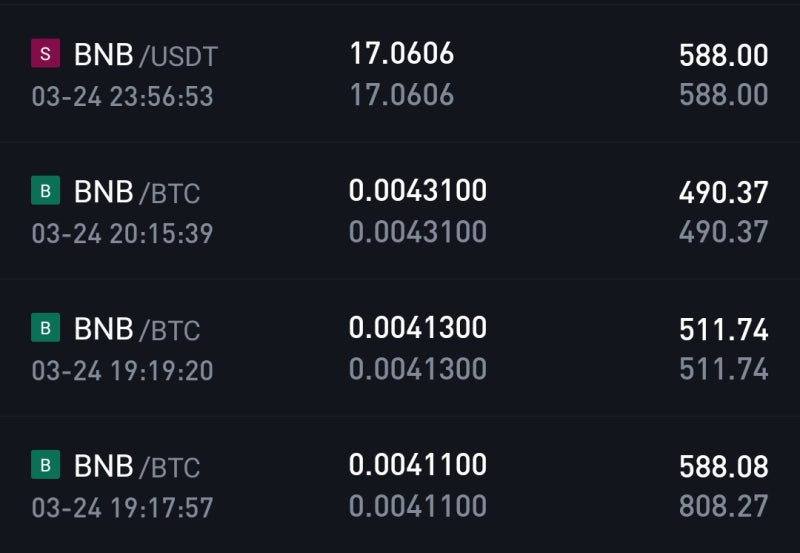Viewport: 800px width, 553px height.
Task: Click the white amount 490.37
Action: click(723, 193)
